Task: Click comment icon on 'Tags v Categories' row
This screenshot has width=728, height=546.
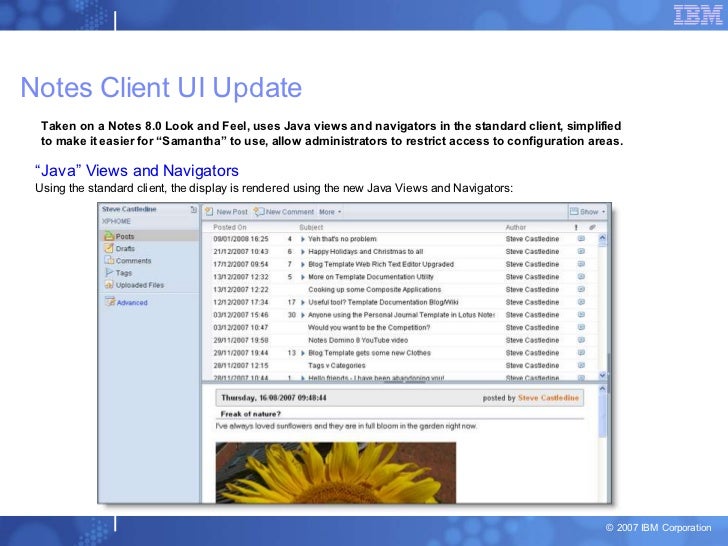Action: pyautogui.click(x=581, y=365)
